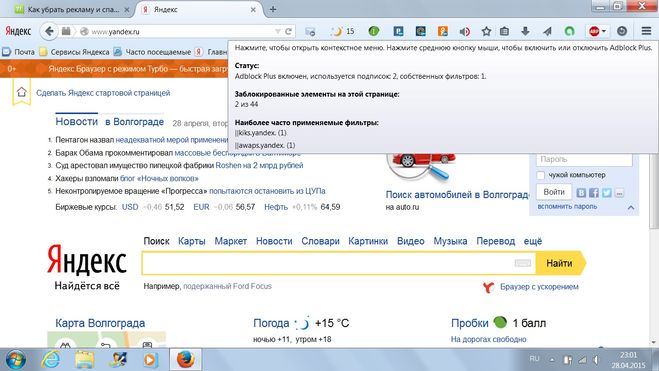This screenshot has height=371, width=659.
Task: Click the orange person toolbar icon
Action: pos(443,31)
